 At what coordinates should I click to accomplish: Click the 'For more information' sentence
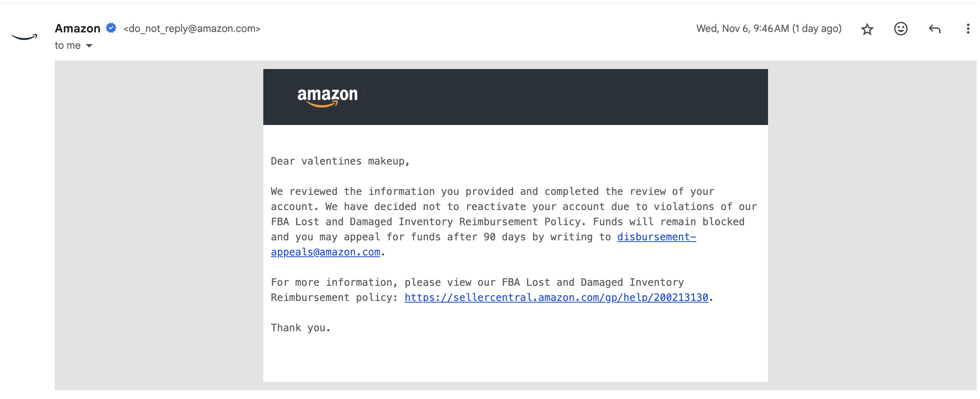(492, 290)
